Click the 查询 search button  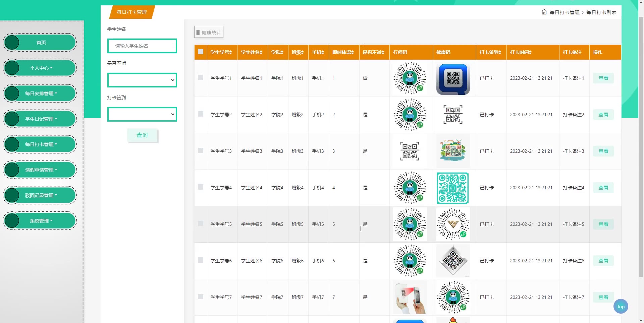pos(142,135)
